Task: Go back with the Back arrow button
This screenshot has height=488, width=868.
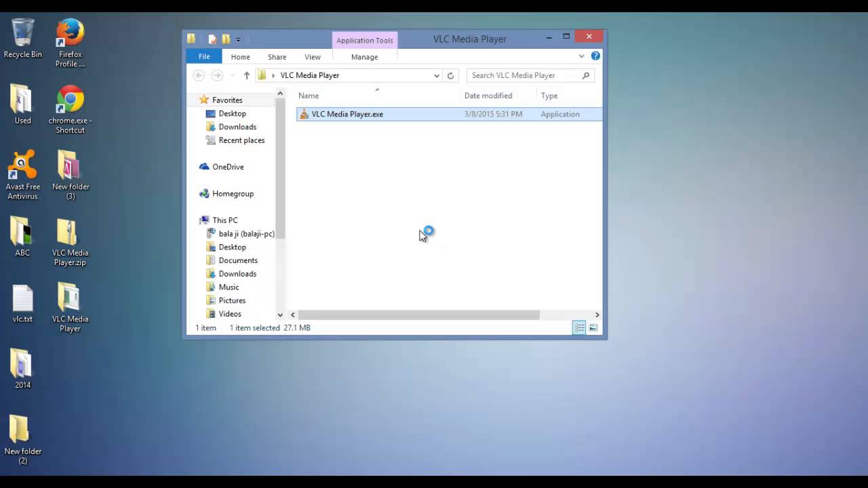Action: (x=199, y=75)
